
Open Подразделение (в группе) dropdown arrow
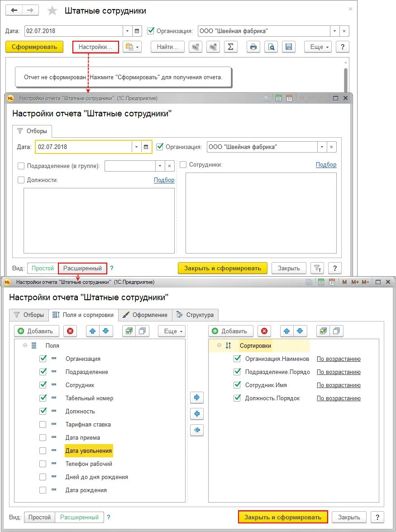[x=160, y=166]
